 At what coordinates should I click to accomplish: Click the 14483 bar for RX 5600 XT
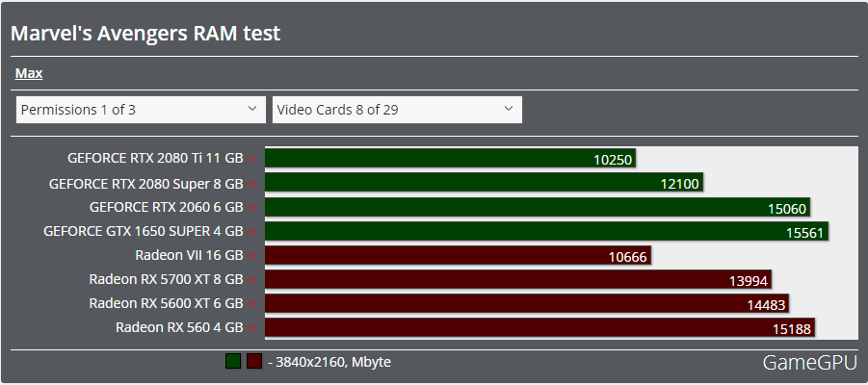(x=527, y=303)
